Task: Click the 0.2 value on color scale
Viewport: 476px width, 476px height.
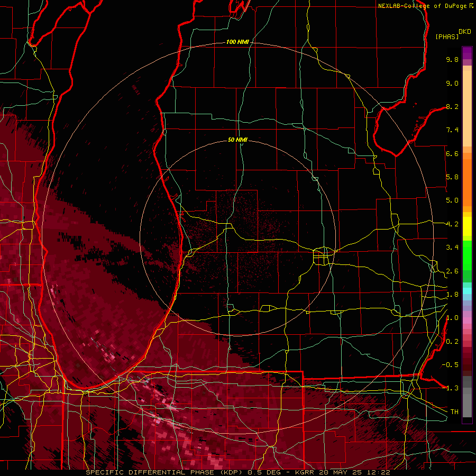Action: pyautogui.click(x=452, y=342)
